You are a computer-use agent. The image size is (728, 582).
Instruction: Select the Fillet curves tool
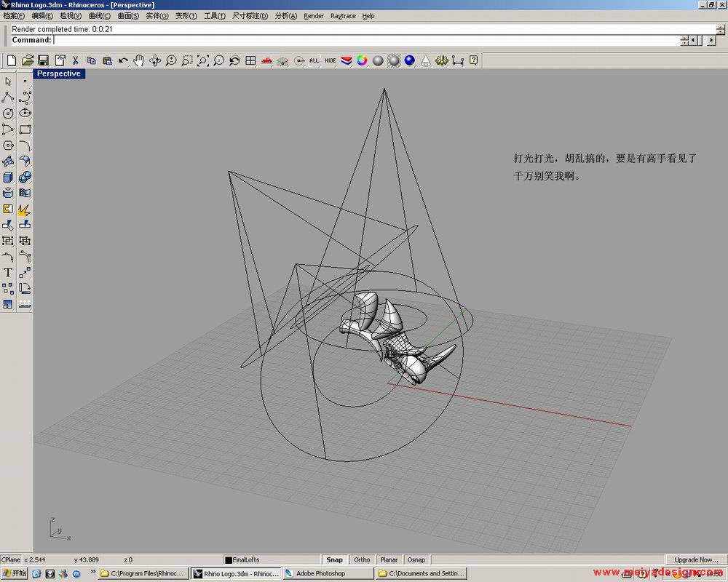25,145
